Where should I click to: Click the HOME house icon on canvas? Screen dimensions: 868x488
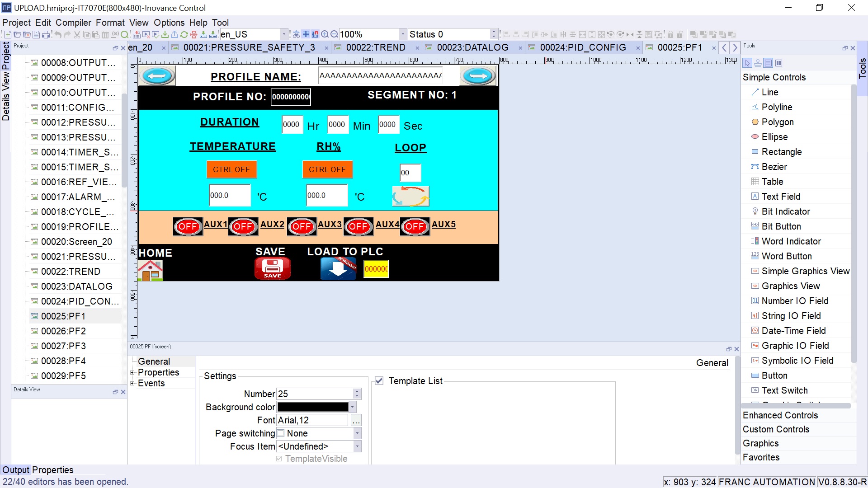(x=151, y=270)
